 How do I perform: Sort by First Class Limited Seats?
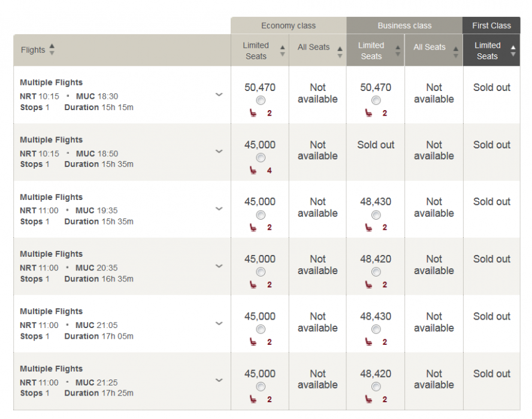coord(513,50)
